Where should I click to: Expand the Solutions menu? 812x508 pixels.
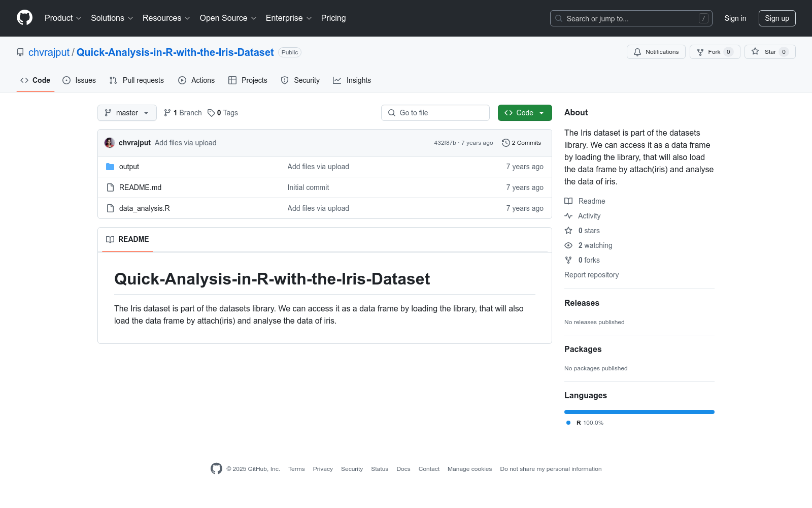click(x=112, y=18)
